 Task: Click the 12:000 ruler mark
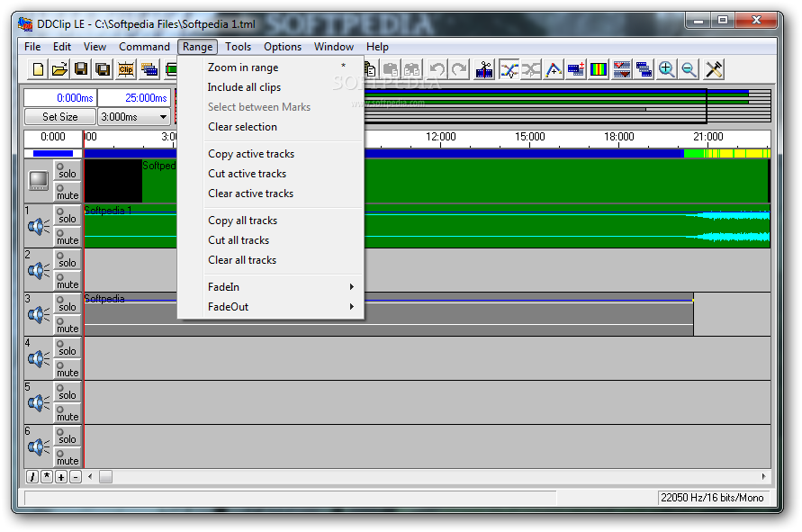[440, 137]
